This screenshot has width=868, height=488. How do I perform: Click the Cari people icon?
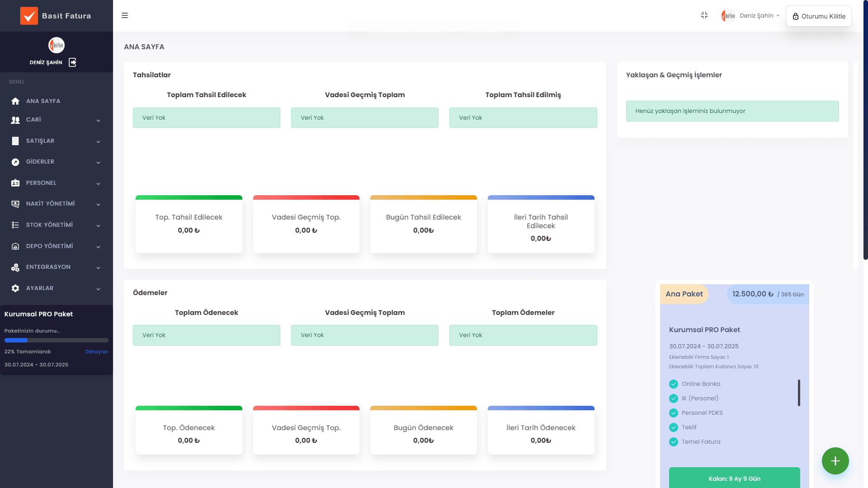[x=15, y=120]
